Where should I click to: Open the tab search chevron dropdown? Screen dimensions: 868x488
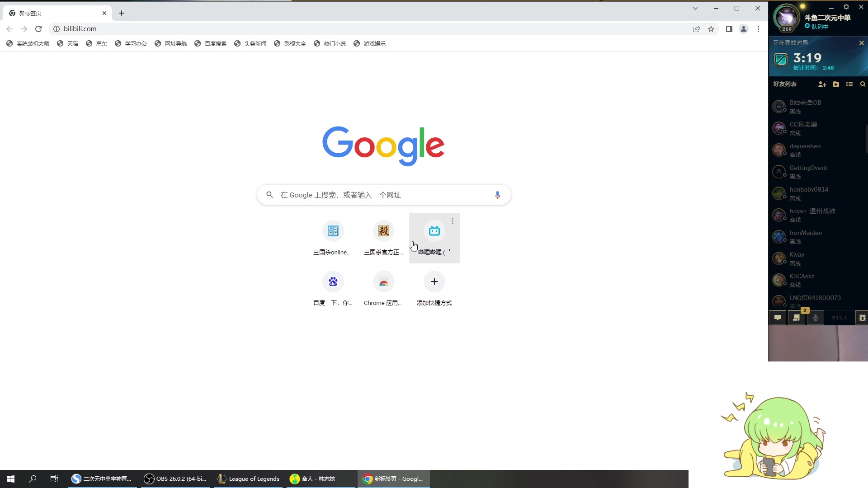click(695, 8)
